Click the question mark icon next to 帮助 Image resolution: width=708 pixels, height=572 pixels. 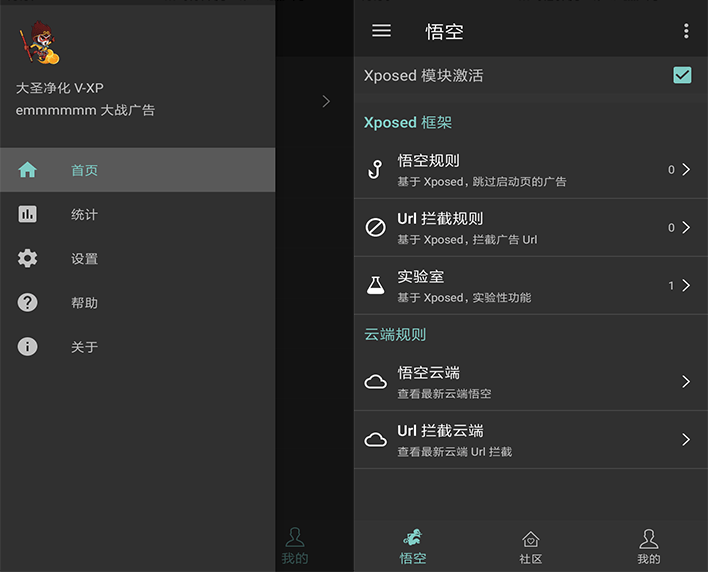coord(28,302)
